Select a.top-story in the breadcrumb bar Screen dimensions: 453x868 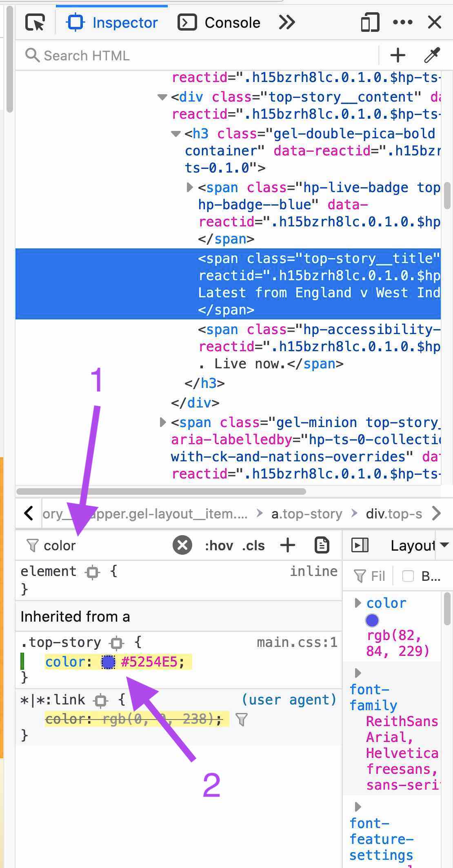tap(306, 514)
